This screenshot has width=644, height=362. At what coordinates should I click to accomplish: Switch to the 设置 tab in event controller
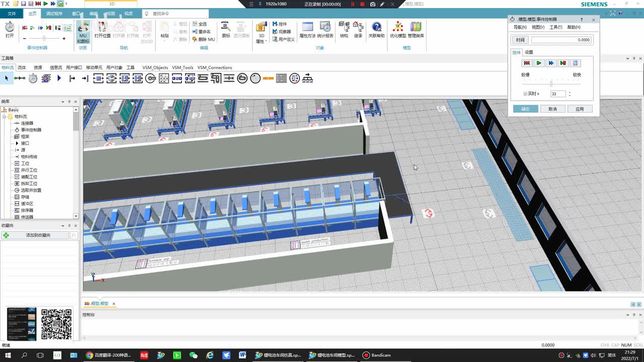click(x=529, y=52)
